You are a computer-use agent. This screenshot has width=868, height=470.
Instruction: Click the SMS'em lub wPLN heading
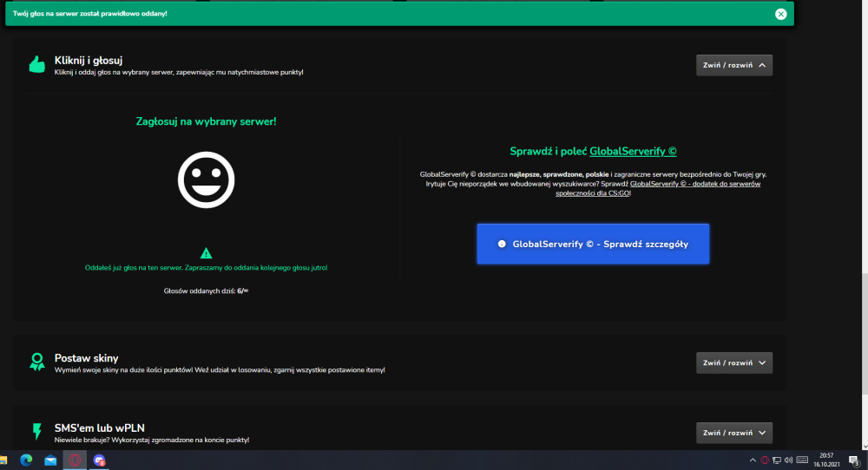click(100, 428)
